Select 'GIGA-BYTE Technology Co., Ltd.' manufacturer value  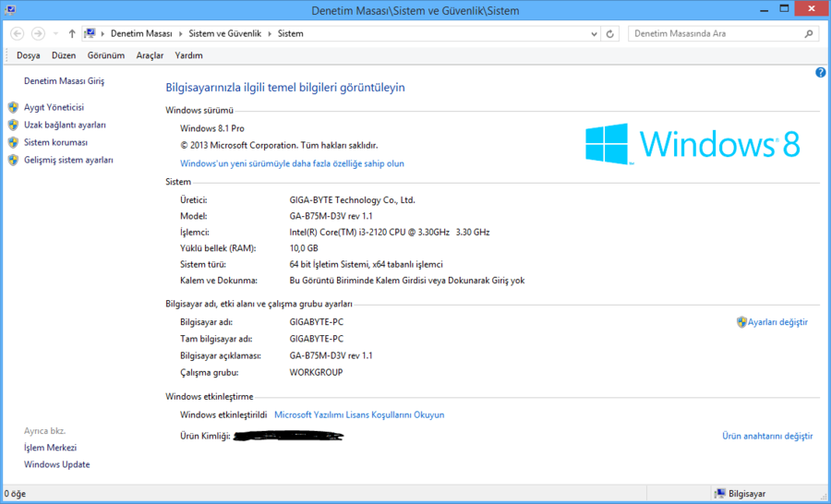tap(352, 200)
